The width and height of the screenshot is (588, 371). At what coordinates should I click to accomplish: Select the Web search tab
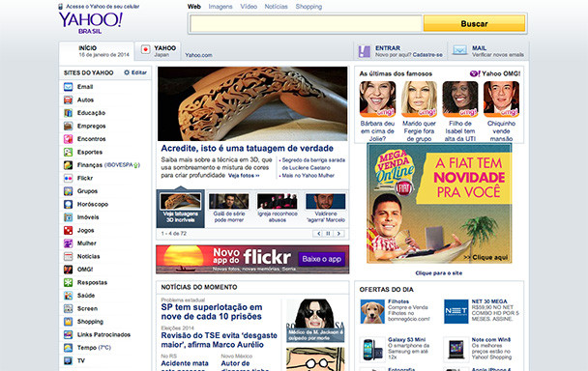tap(193, 7)
